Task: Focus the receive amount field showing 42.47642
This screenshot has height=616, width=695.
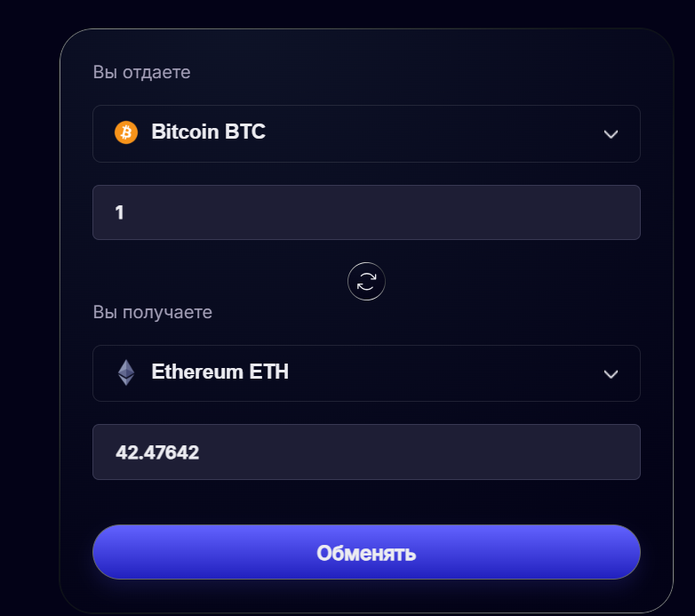Action: [x=366, y=452]
